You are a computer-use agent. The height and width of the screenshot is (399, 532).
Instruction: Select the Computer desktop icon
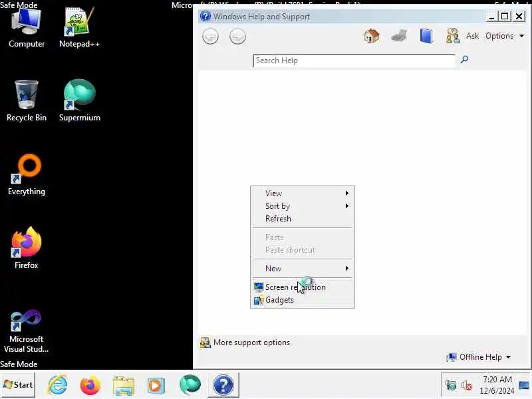pyautogui.click(x=27, y=29)
